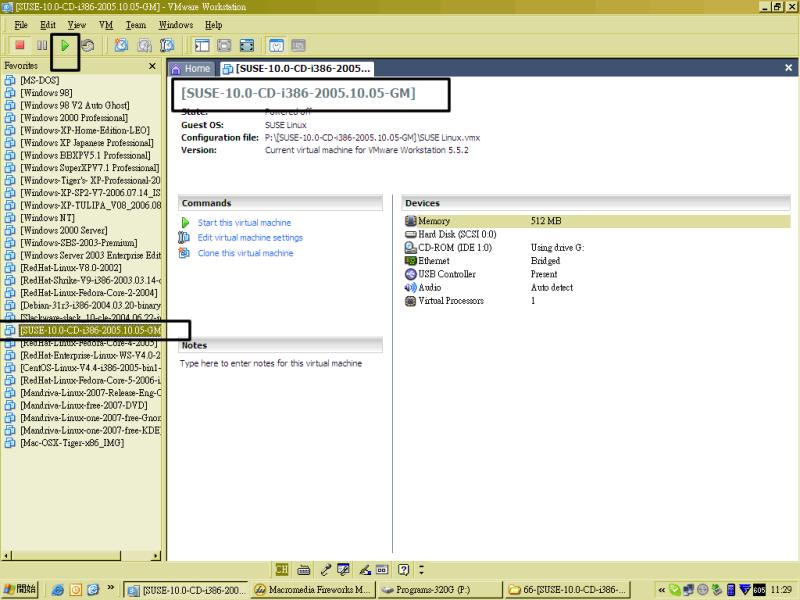Viewport: 800px width, 600px height.
Task: Select [Windows 98] in Favorites
Action: pyautogui.click(x=46, y=93)
